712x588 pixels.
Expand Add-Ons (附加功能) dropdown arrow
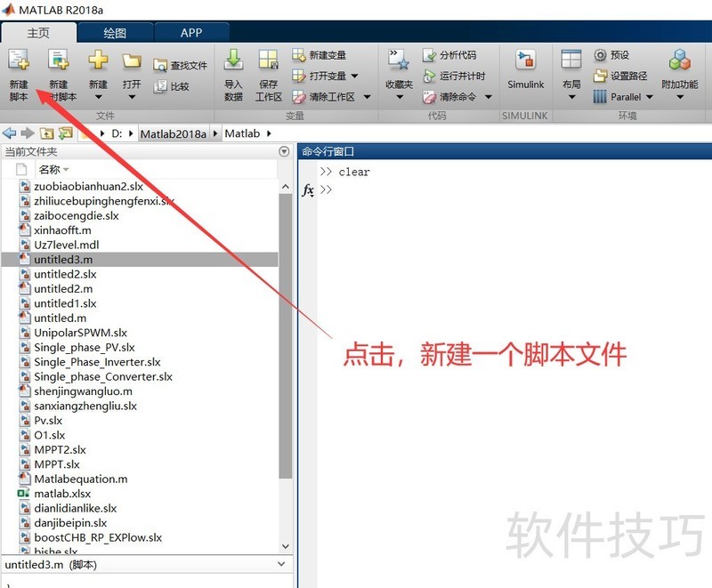pyautogui.click(x=680, y=97)
